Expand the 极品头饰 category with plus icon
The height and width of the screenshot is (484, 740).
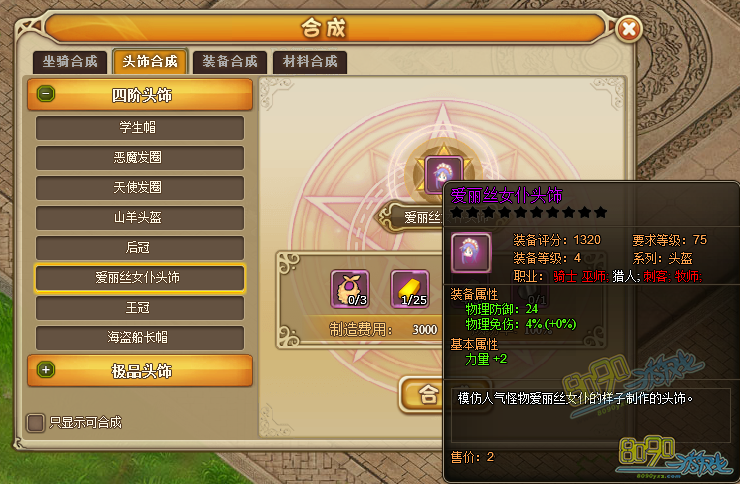point(46,370)
